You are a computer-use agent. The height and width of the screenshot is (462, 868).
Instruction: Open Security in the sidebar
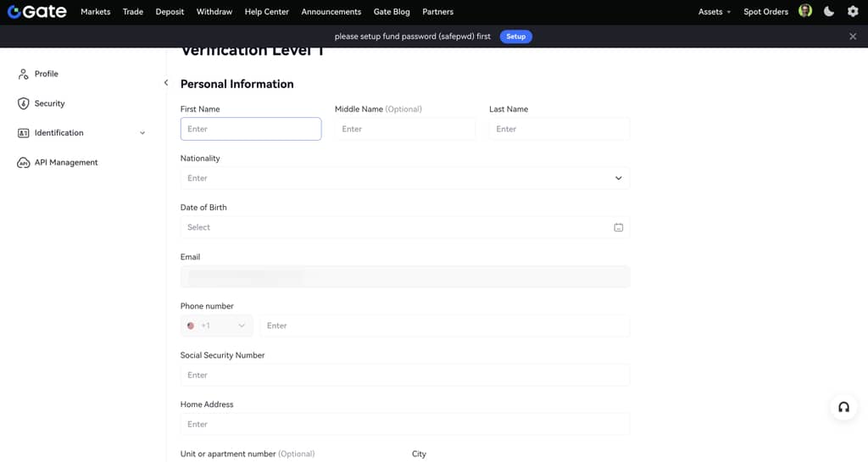pyautogui.click(x=49, y=103)
